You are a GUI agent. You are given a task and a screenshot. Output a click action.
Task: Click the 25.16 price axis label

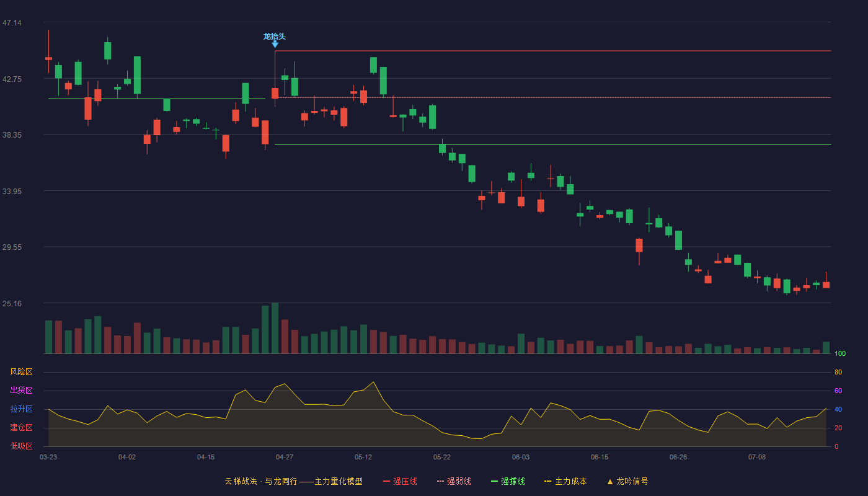point(12,304)
